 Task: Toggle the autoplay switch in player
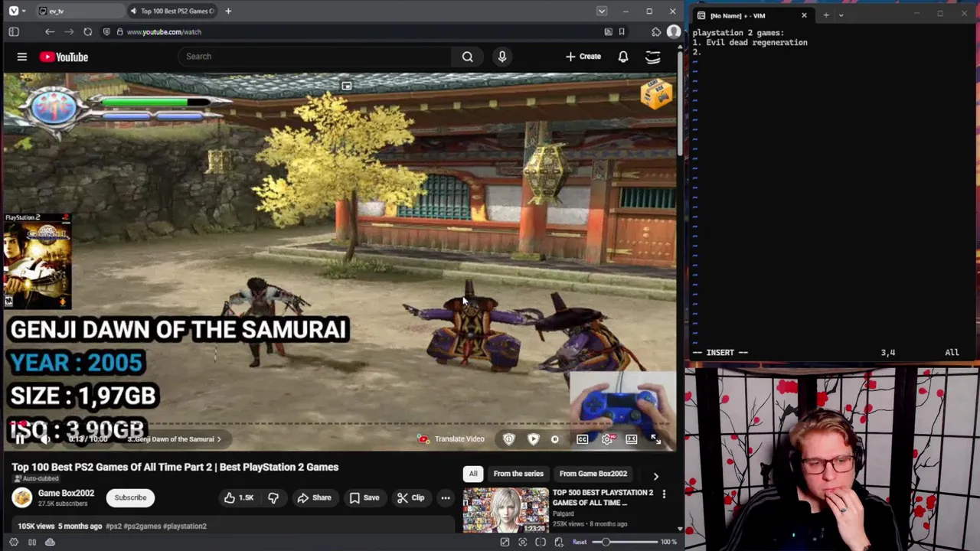pos(555,439)
